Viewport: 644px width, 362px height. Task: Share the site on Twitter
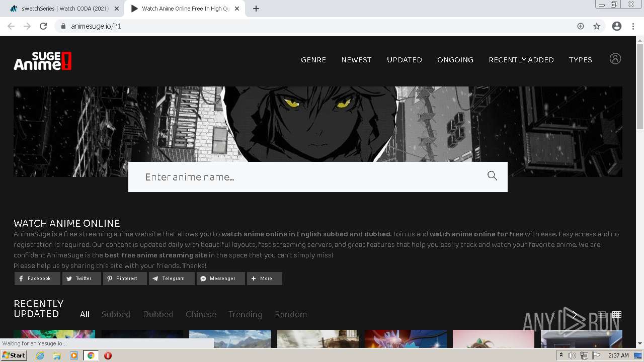coord(82,279)
